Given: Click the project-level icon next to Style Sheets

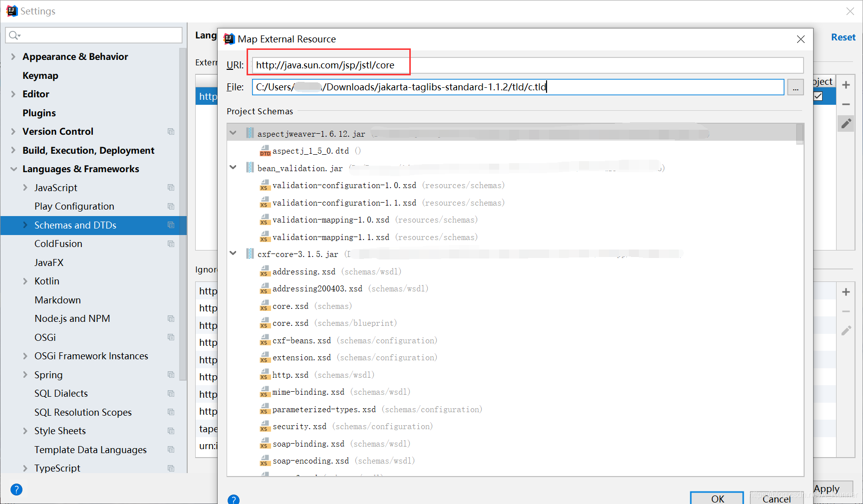Looking at the screenshot, I should (x=171, y=431).
